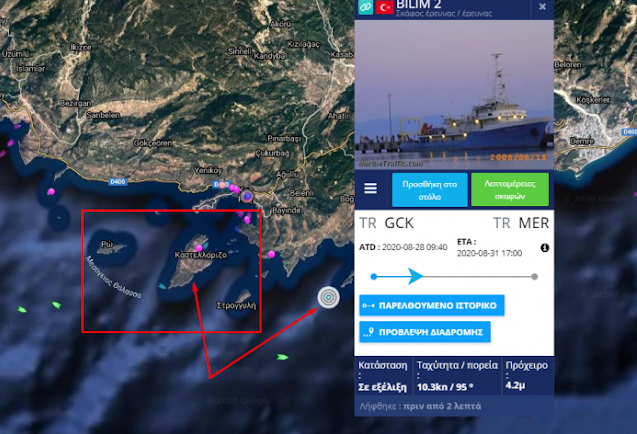
Task: Show ΠΡΟΒΛΕΨΗ ΔΙΑΔΡΟΜΗΣ route forecast
Action: (425, 332)
